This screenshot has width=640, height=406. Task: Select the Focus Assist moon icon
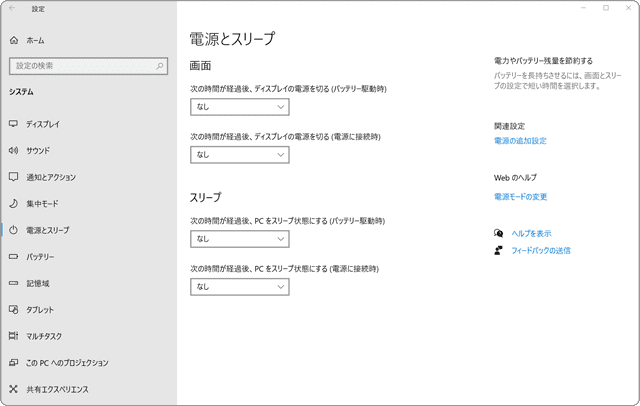click(13, 203)
